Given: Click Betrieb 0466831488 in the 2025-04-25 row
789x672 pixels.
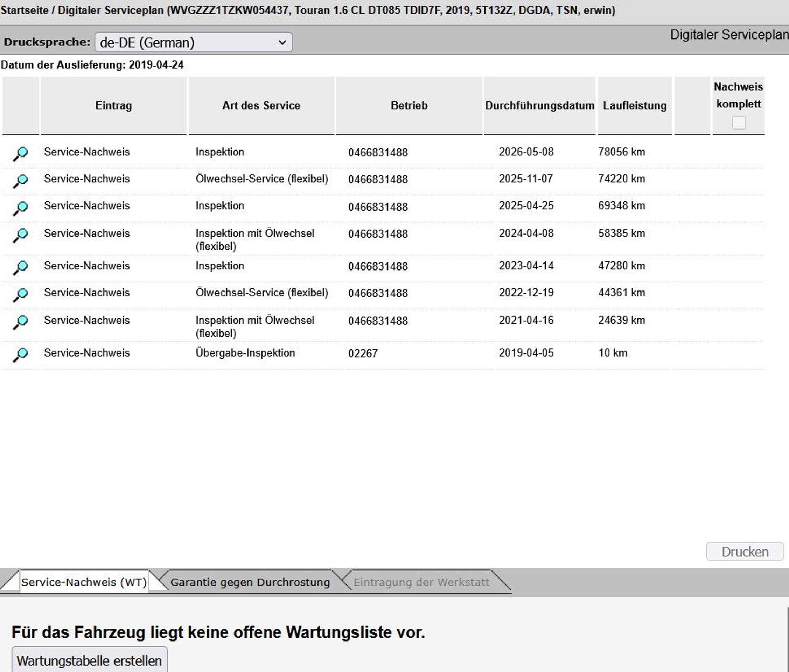Looking at the screenshot, I should (378, 207).
